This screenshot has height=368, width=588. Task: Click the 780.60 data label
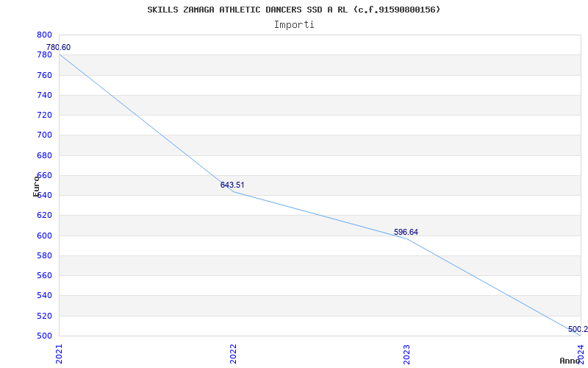tap(58, 47)
